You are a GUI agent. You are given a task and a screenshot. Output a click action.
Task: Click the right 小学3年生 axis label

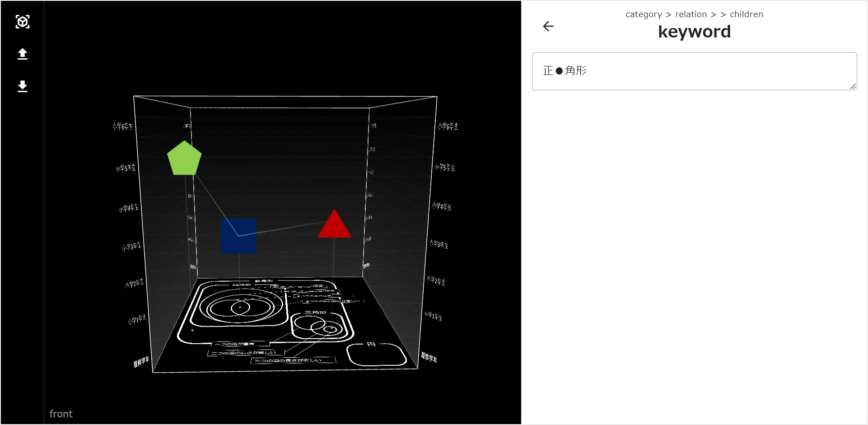pos(439,244)
